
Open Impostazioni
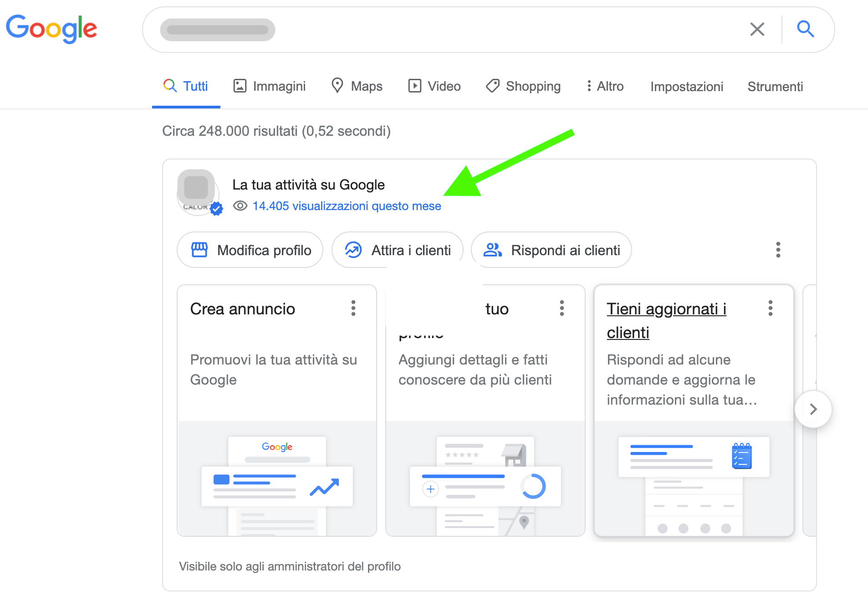tap(687, 87)
